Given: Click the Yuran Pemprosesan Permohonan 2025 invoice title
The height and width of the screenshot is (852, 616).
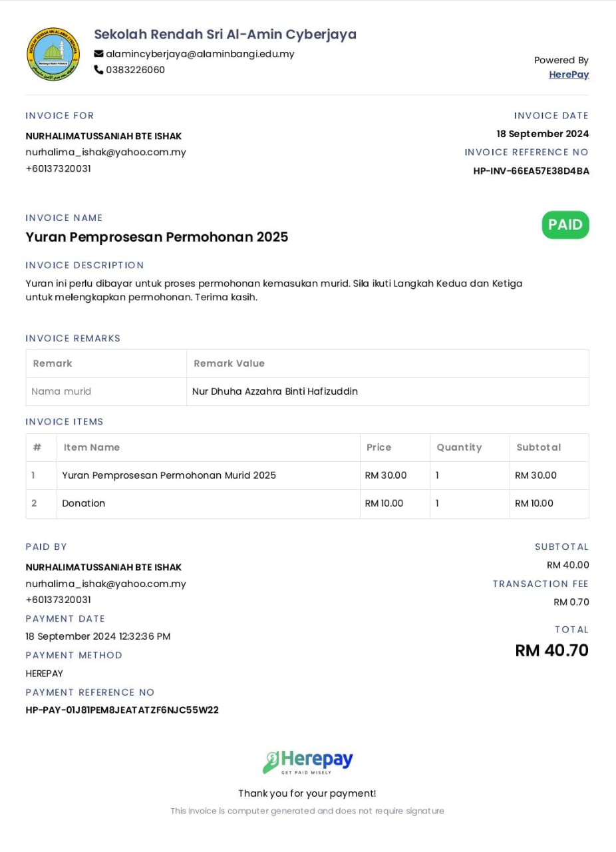Looking at the screenshot, I should tap(157, 237).
